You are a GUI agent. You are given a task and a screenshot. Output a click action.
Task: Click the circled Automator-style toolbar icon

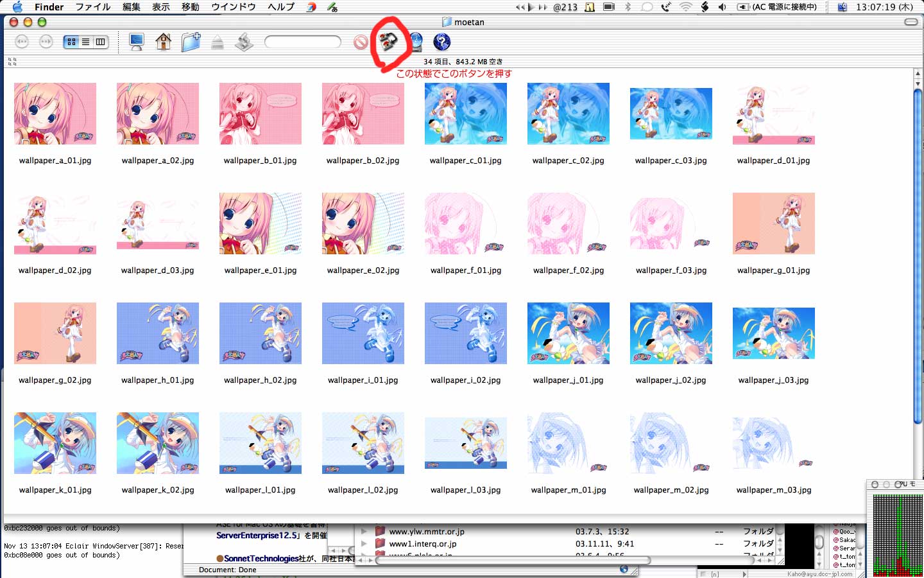[x=388, y=42]
